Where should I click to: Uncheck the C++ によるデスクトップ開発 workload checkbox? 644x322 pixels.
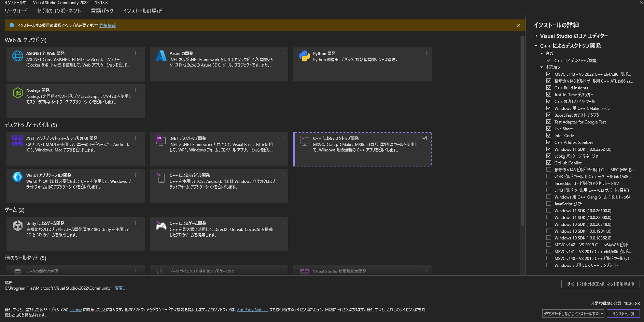pyautogui.click(x=424, y=138)
